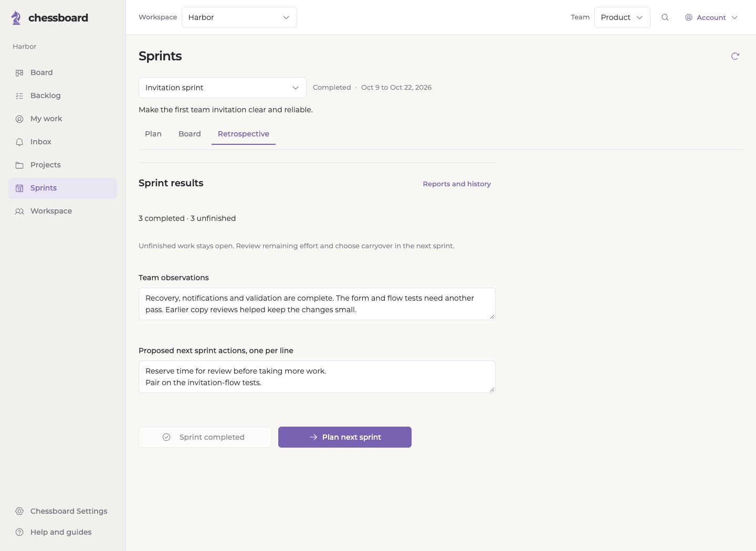Click the Sprints page title

click(160, 56)
